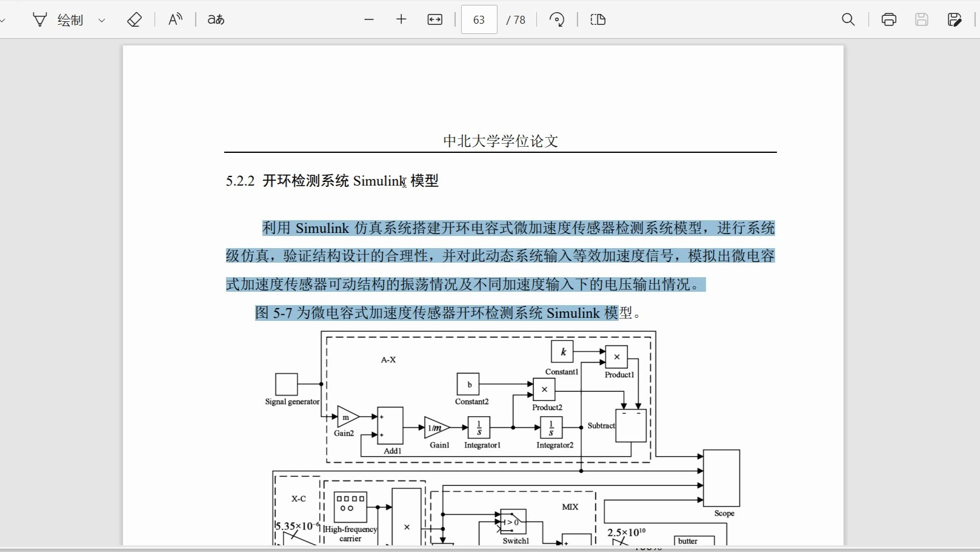This screenshot has width=980, height=552.
Task: Open text size and spacing settings
Action: coord(215,19)
